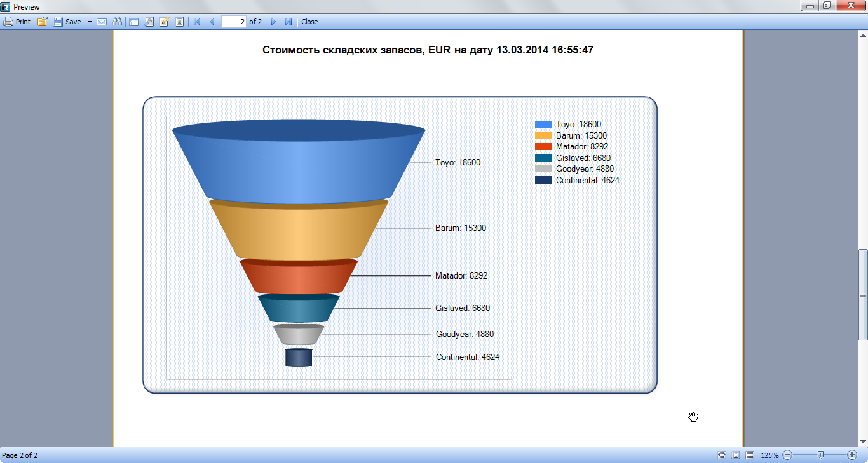Click the Save button

[67, 22]
